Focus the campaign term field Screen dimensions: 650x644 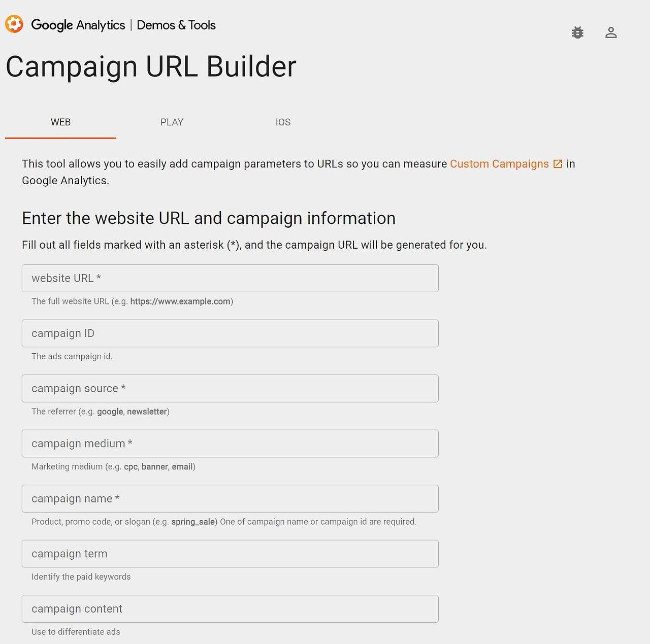coord(230,554)
